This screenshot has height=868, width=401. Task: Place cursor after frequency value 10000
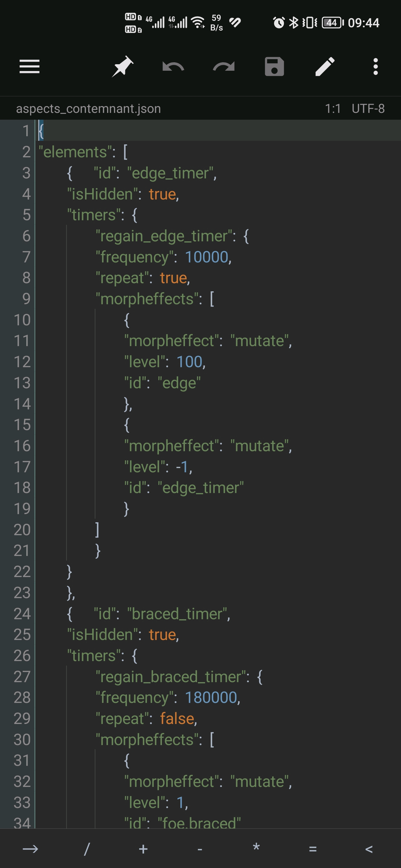pos(229,257)
